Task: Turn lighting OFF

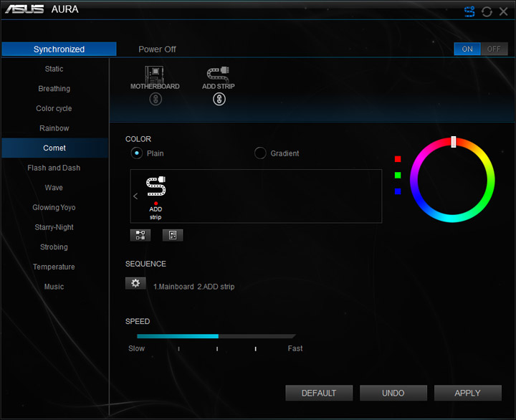Action: [x=494, y=49]
